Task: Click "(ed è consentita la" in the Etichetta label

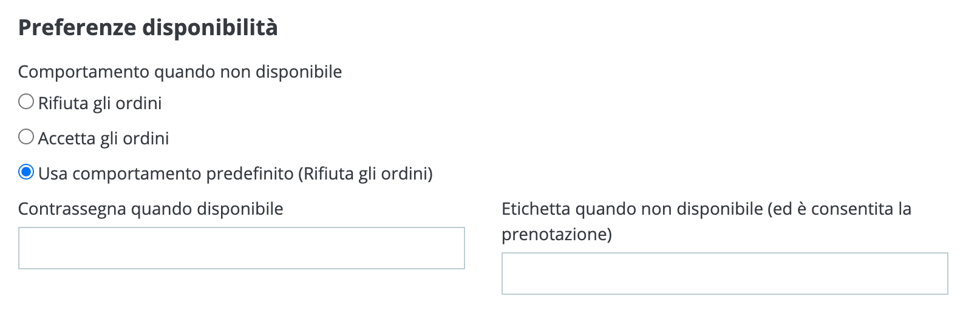Action: click(840, 209)
